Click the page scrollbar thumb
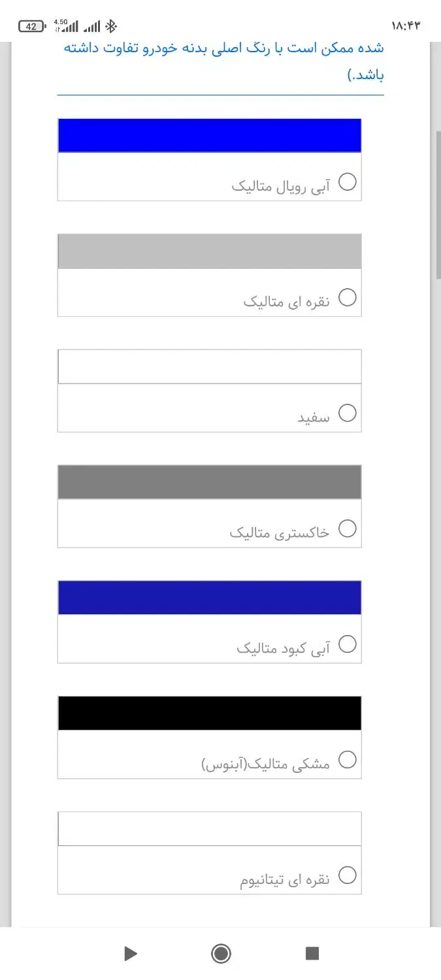Image resolution: width=441 pixels, height=980 pixels. [x=438, y=203]
